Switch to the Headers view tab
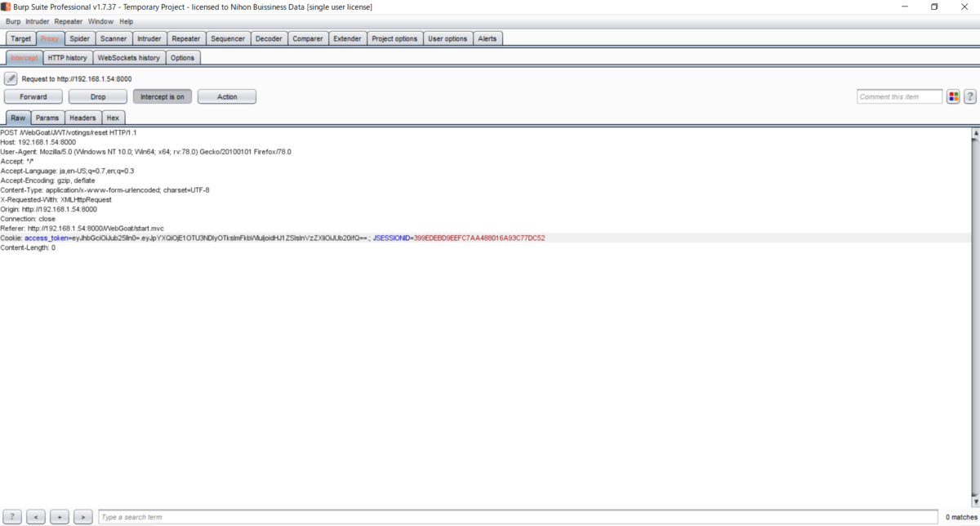This screenshot has height=526, width=980. click(x=82, y=118)
